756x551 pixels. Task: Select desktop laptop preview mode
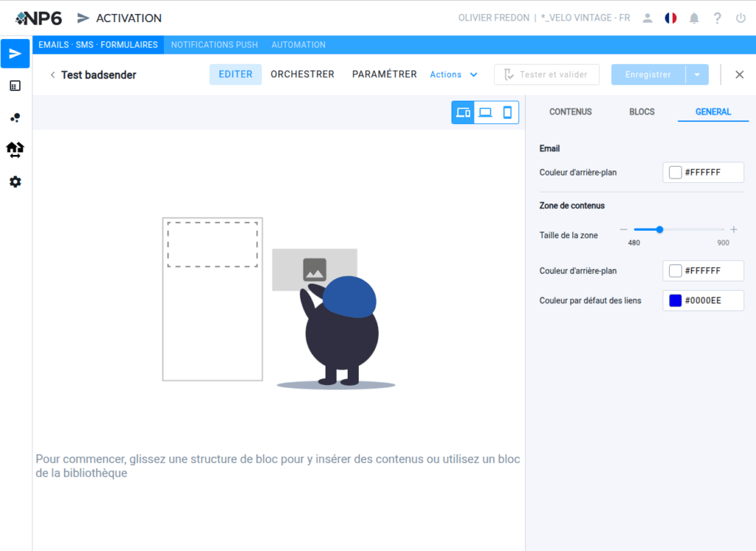[x=485, y=112]
